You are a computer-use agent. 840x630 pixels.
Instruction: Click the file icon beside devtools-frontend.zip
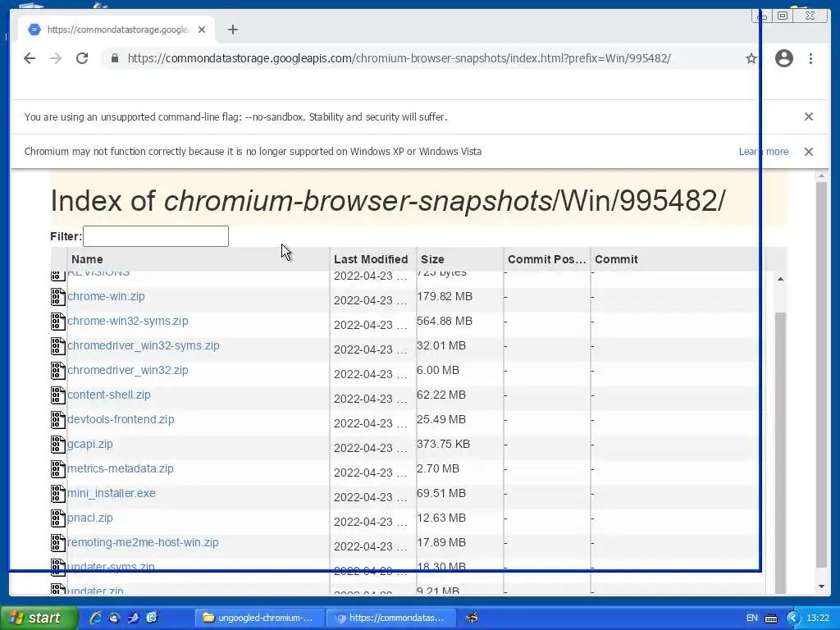[x=58, y=420]
